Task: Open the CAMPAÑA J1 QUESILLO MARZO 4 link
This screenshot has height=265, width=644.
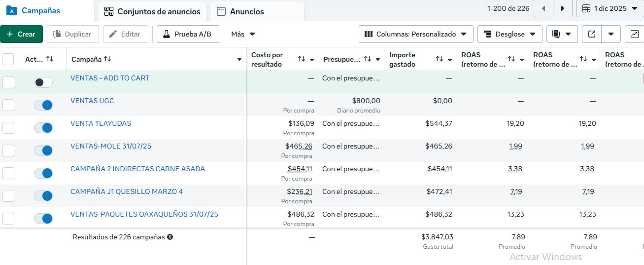Action: pos(127,191)
